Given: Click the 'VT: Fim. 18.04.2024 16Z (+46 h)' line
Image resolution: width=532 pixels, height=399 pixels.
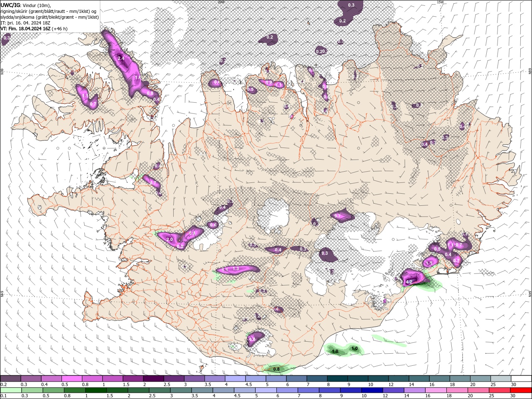Looking at the screenshot, I should click(34, 29).
